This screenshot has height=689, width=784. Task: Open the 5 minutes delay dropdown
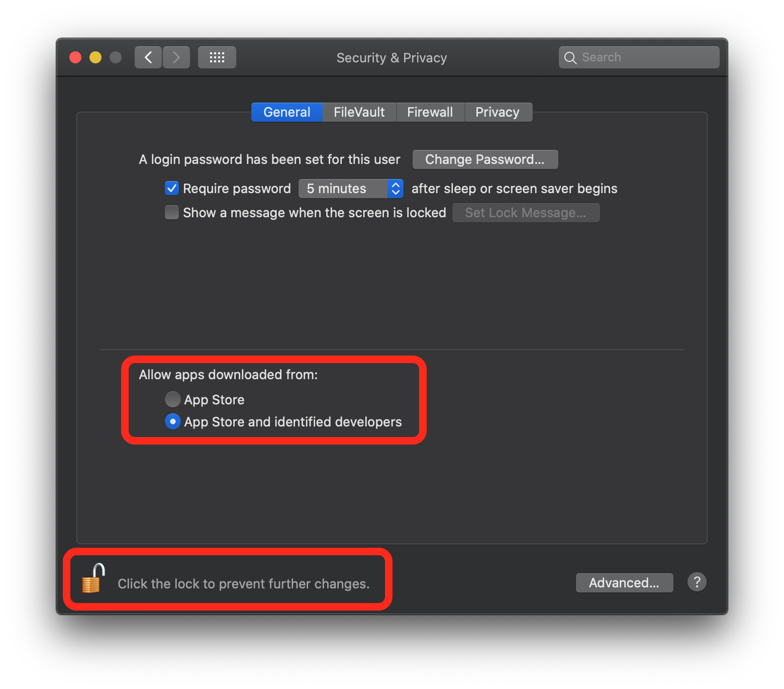351,189
